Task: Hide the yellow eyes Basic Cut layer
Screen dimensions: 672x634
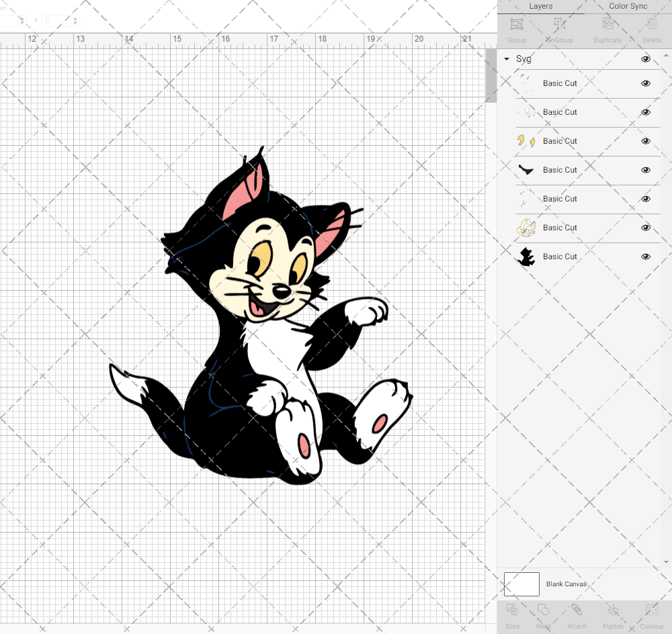Action: (646, 141)
